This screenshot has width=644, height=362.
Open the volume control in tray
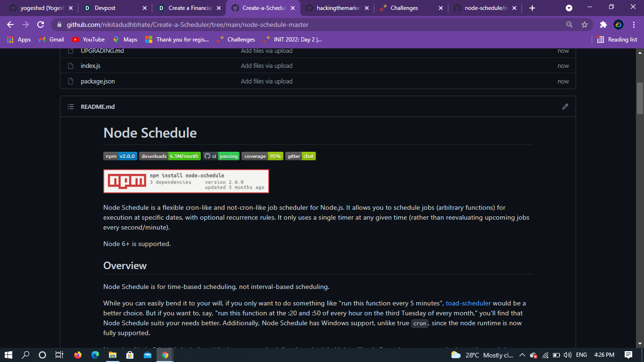coord(568,355)
